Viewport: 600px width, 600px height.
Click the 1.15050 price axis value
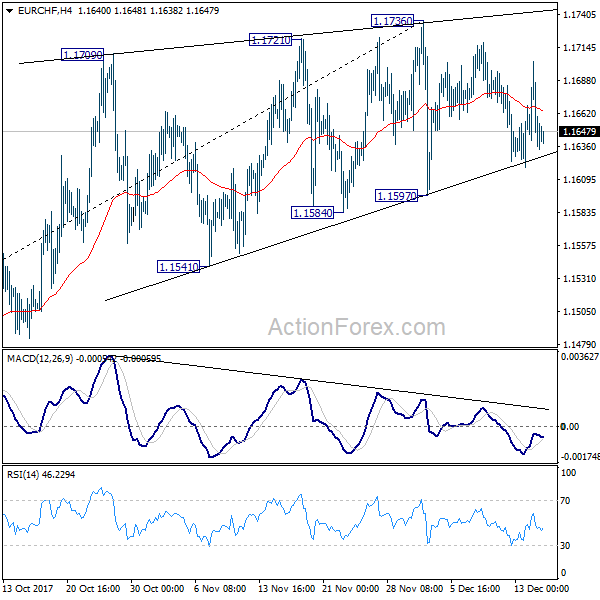579,311
